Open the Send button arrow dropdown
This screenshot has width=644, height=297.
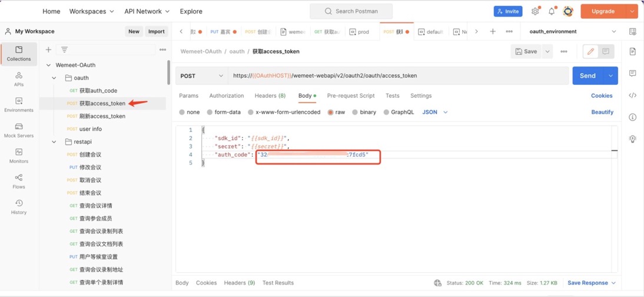pos(610,75)
